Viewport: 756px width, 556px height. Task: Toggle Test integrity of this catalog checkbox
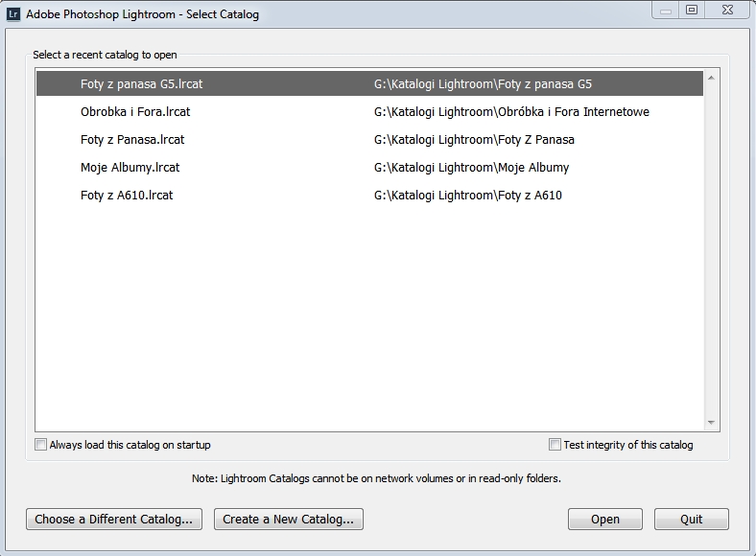tap(555, 445)
